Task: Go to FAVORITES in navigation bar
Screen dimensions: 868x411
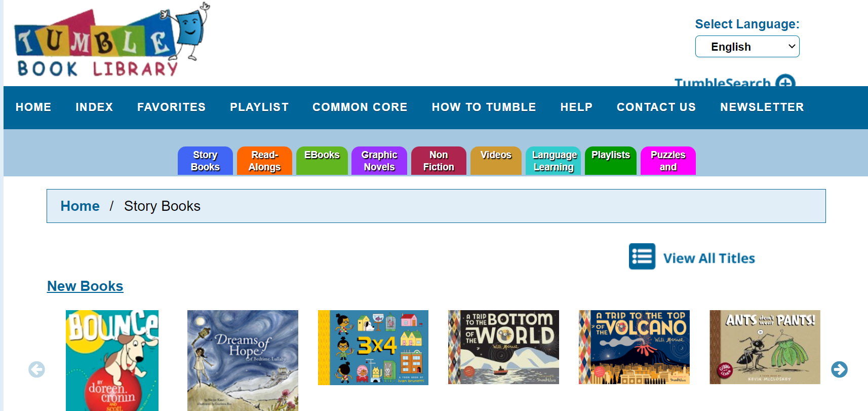Action: (171, 107)
